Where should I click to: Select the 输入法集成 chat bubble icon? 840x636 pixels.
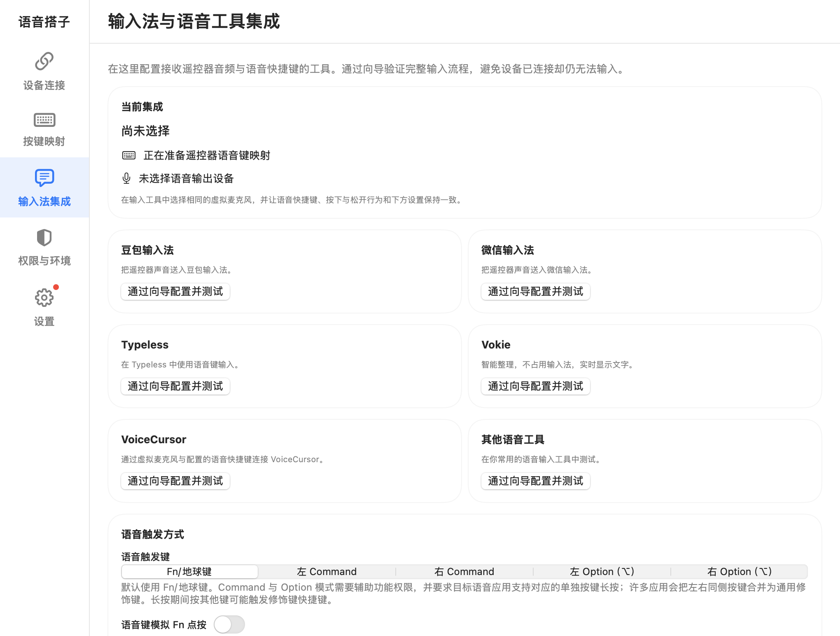(x=44, y=178)
